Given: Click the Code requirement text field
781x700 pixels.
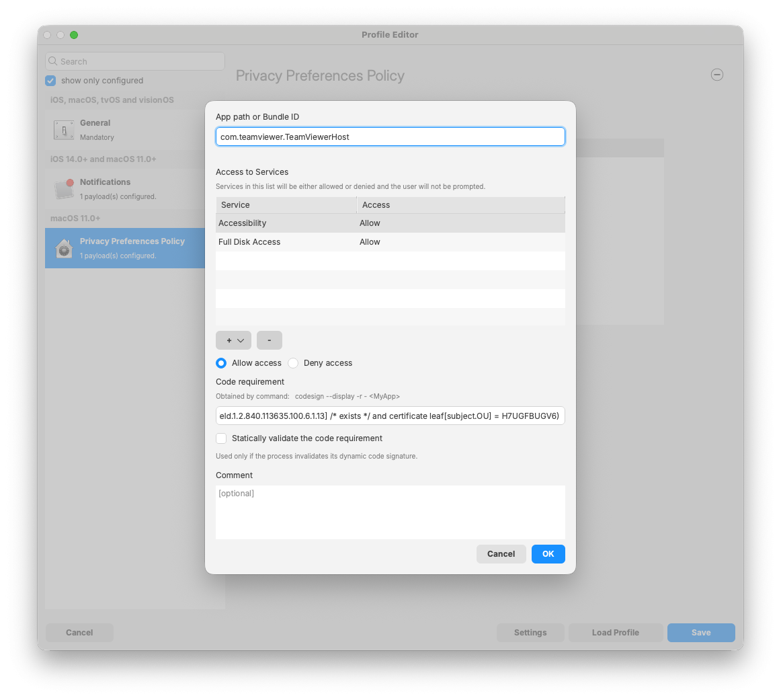Looking at the screenshot, I should (x=390, y=416).
